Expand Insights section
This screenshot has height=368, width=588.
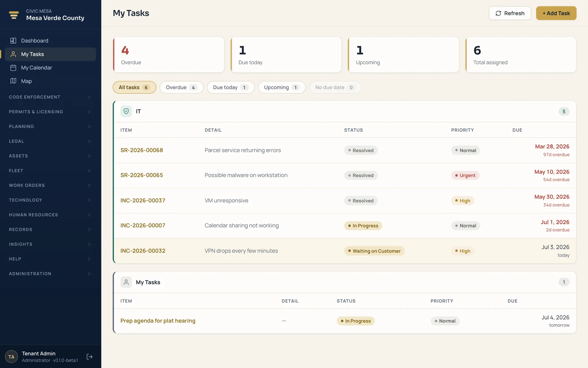[x=50, y=244]
